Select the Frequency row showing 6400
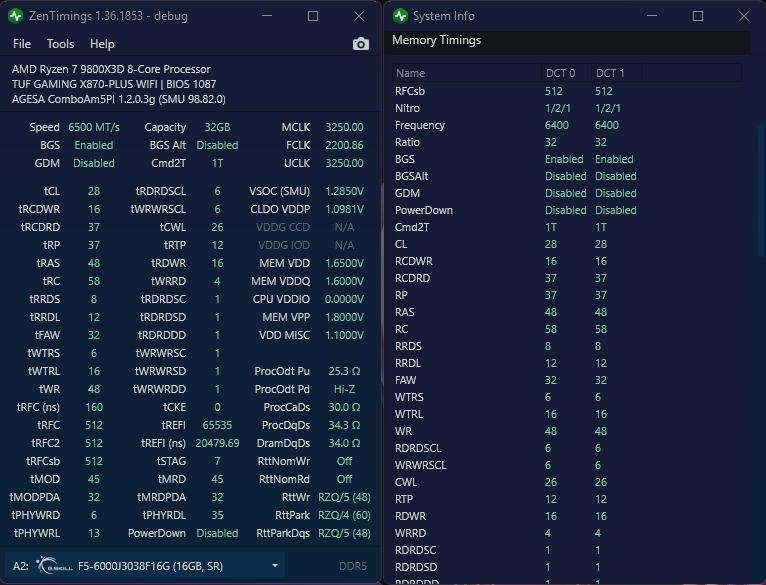The width and height of the screenshot is (766, 585). 567,125
